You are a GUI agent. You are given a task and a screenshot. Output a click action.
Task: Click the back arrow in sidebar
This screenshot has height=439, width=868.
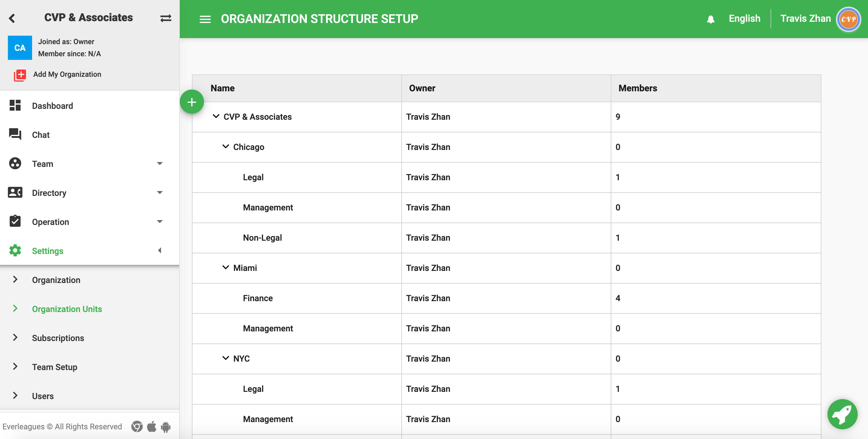click(x=12, y=18)
